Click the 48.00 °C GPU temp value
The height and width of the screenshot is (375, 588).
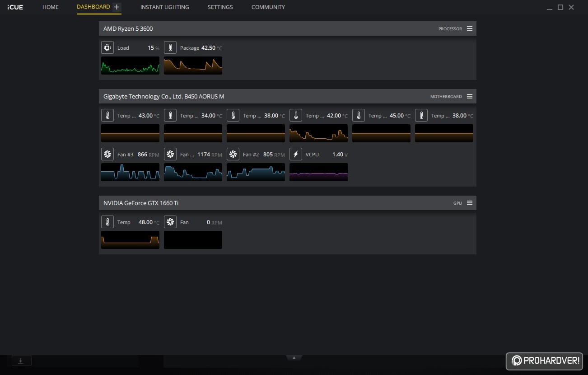point(149,222)
